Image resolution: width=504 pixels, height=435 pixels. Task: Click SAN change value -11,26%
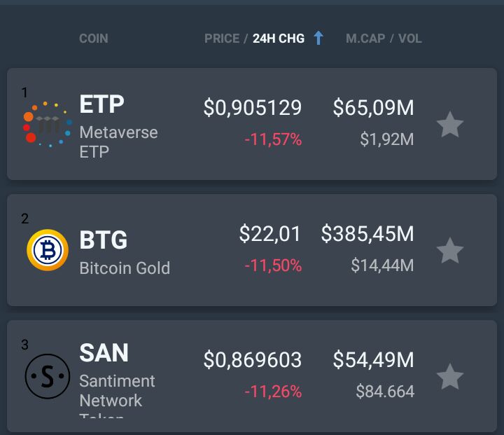point(273,392)
